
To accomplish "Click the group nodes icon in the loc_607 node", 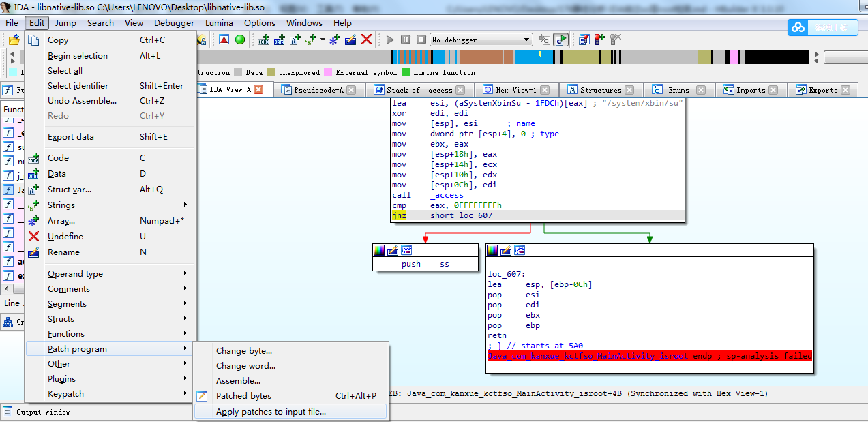I will pos(520,250).
